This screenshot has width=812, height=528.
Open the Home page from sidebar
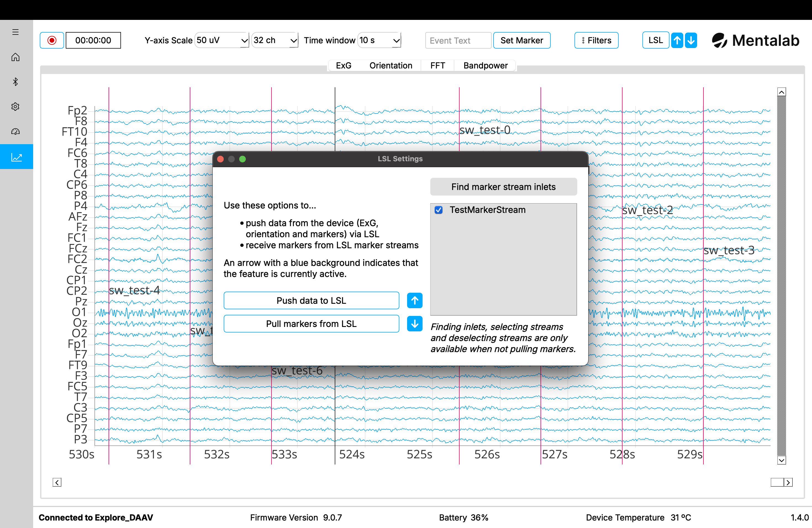(x=15, y=57)
